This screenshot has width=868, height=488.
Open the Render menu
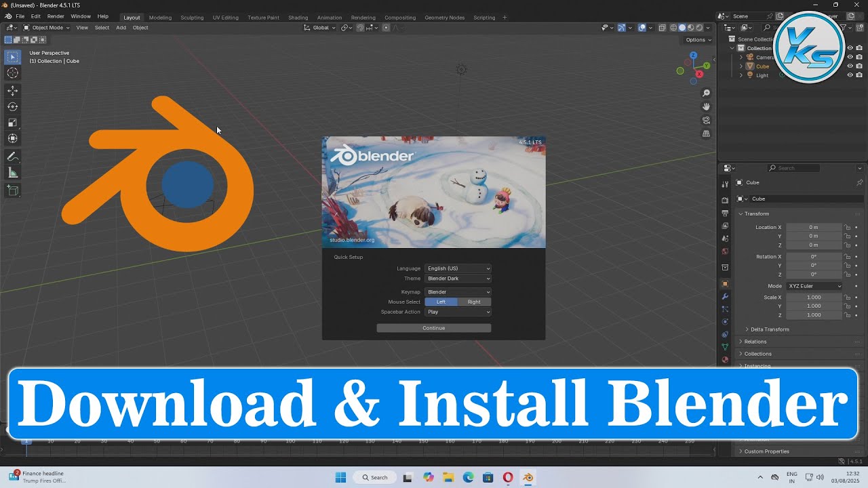[x=55, y=16]
